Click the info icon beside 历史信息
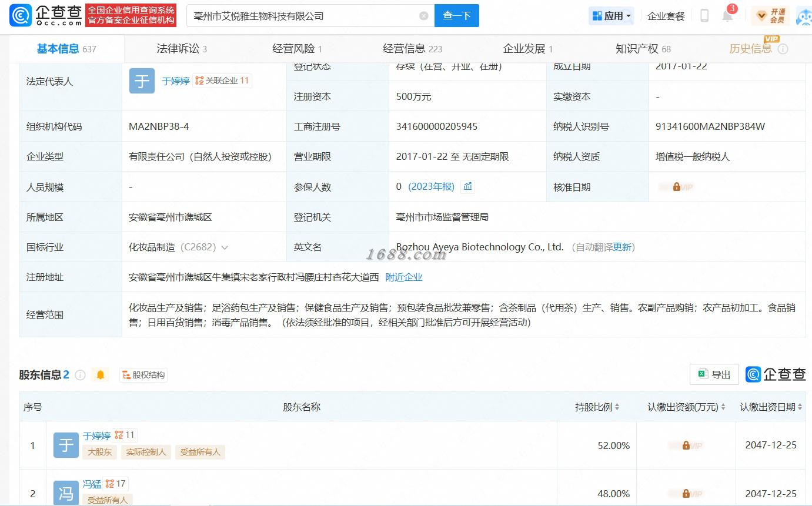The image size is (812, 506). [x=783, y=49]
